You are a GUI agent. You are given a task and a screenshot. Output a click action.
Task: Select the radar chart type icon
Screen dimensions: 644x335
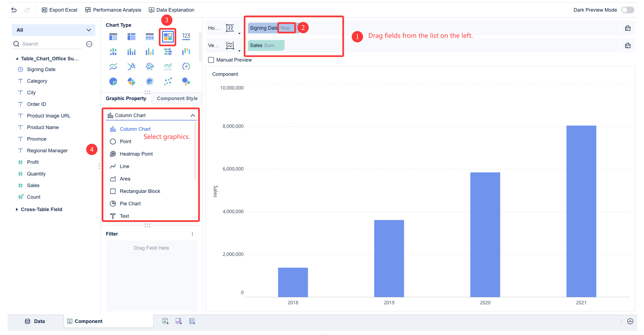click(149, 66)
